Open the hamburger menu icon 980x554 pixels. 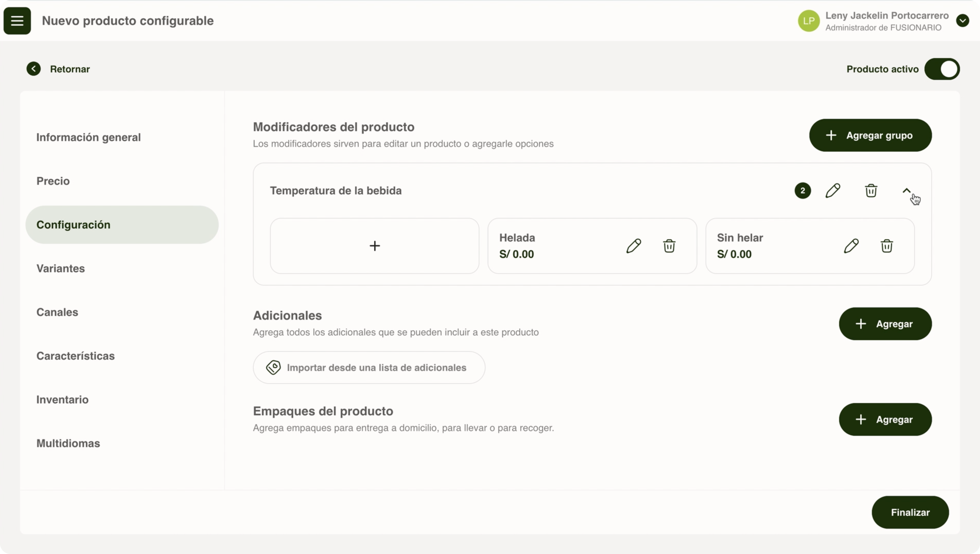point(17,21)
